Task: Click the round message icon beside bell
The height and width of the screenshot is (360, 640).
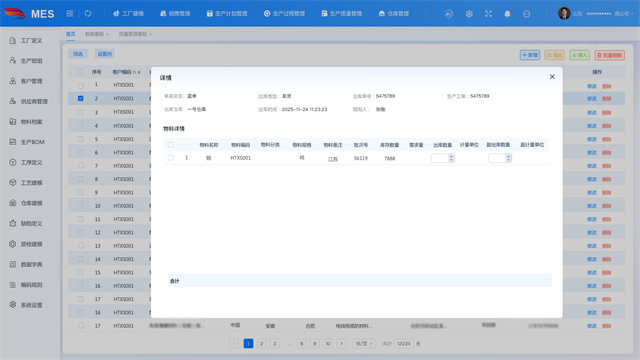Action: (527, 14)
